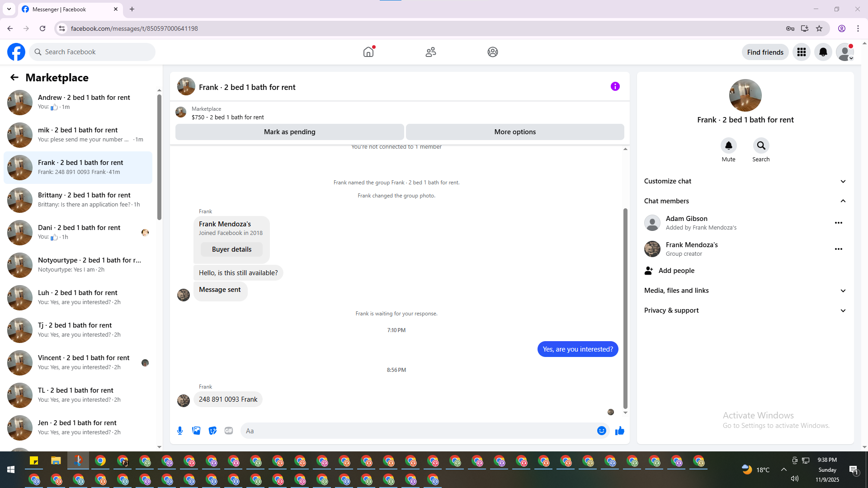868x488 pixels.
Task: Open the Notyourtype conversation
Action: (x=78, y=265)
